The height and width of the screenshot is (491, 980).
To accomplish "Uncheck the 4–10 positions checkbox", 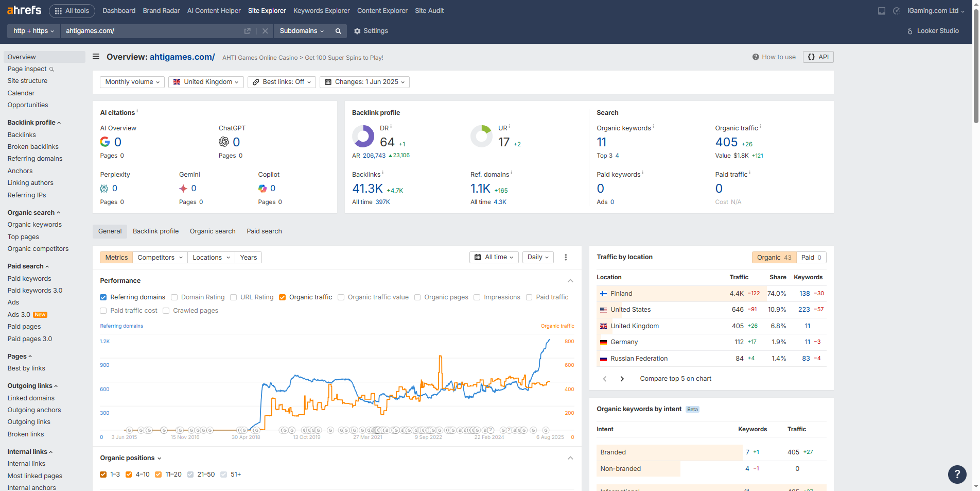I will pyautogui.click(x=129, y=475).
